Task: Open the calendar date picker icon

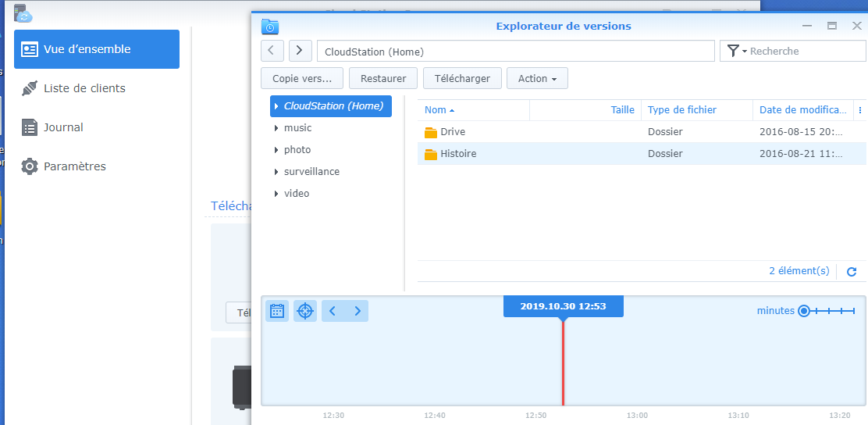Action: (277, 311)
